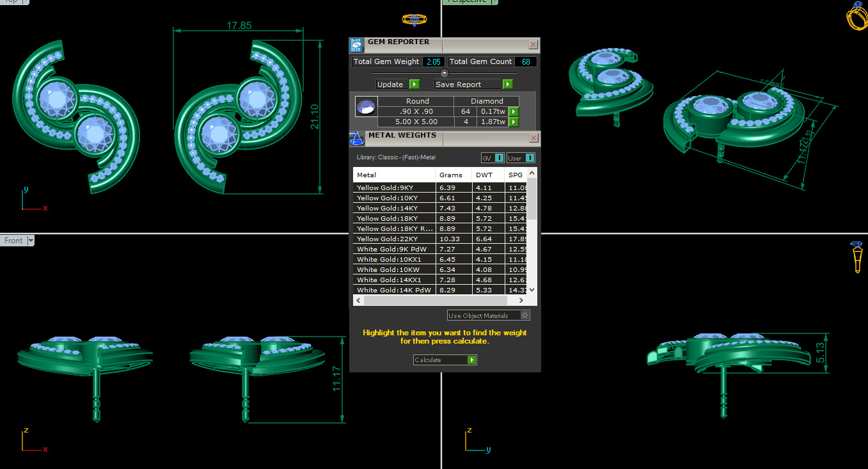Click the round diamond gem thumbnail

(366, 107)
